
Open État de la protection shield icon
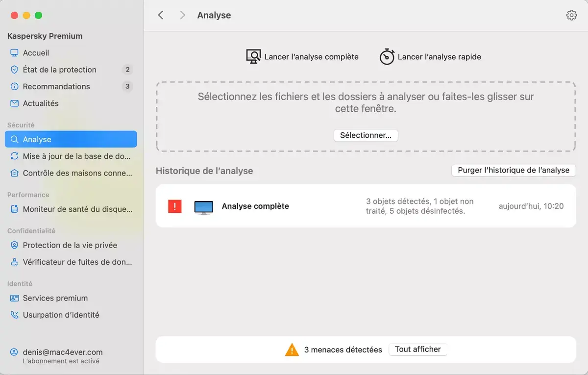(15, 70)
